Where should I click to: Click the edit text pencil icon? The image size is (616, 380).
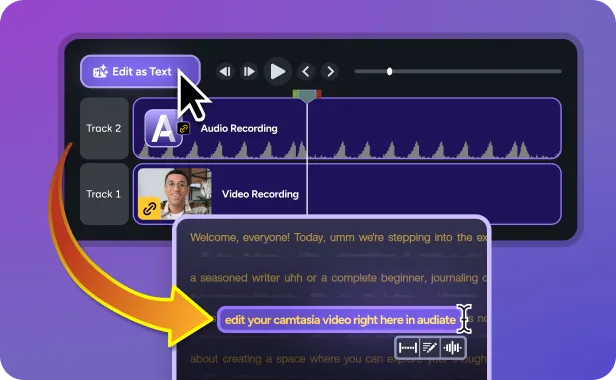[429, 348]
